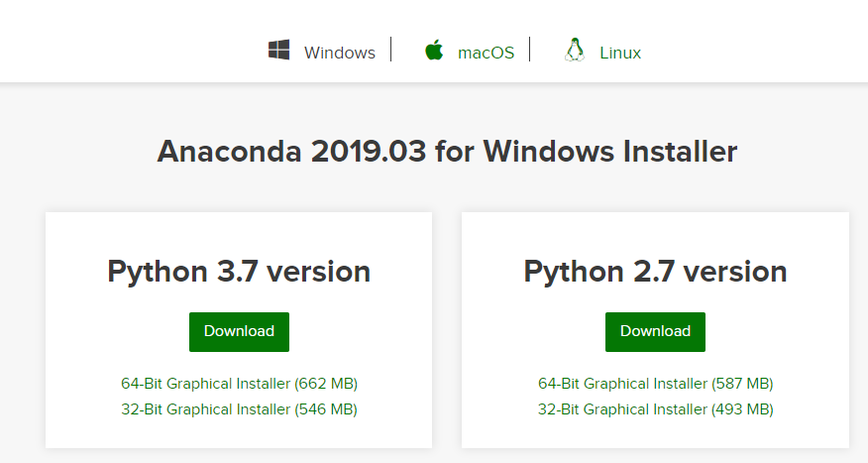
Task: Click the Apple logo icon
Action: [434, 50]
